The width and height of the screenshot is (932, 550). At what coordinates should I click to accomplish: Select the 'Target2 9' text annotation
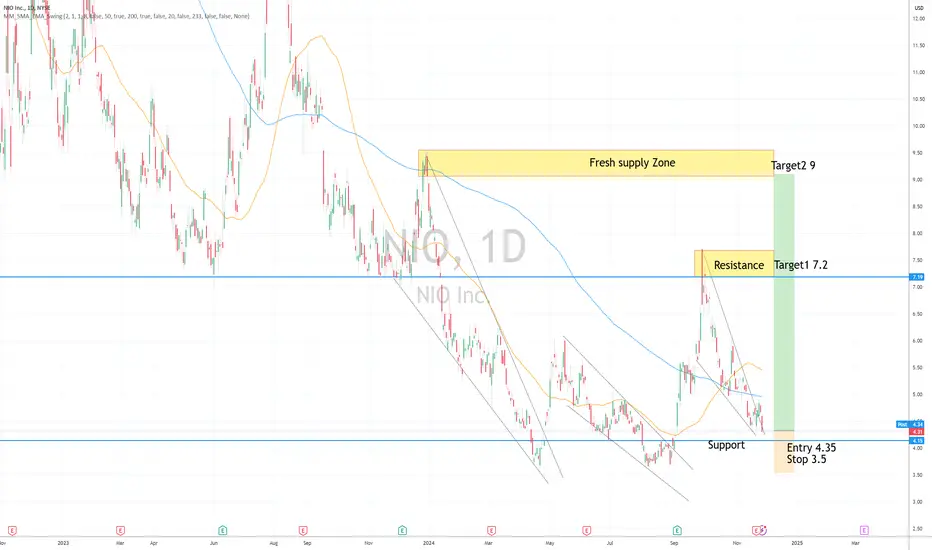(793, 165)
